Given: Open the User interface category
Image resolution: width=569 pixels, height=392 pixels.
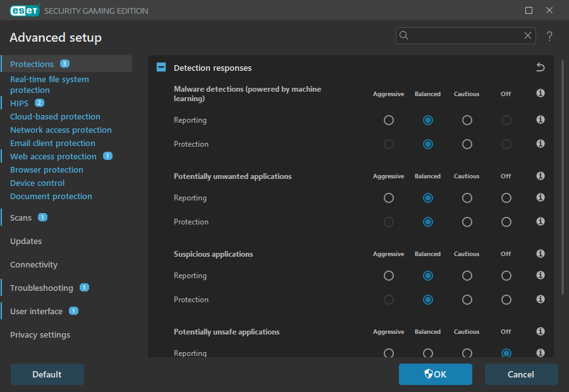Looking at the screenshot, I should coord(36,311).
